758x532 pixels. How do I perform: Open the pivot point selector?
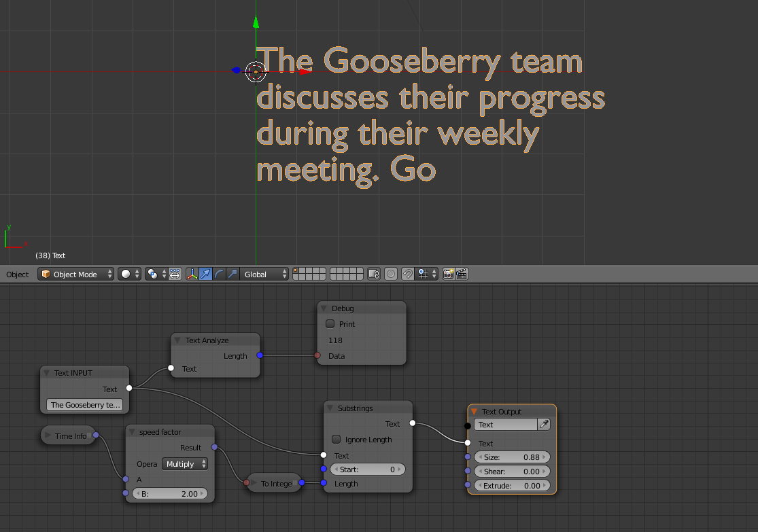[156, 274]
